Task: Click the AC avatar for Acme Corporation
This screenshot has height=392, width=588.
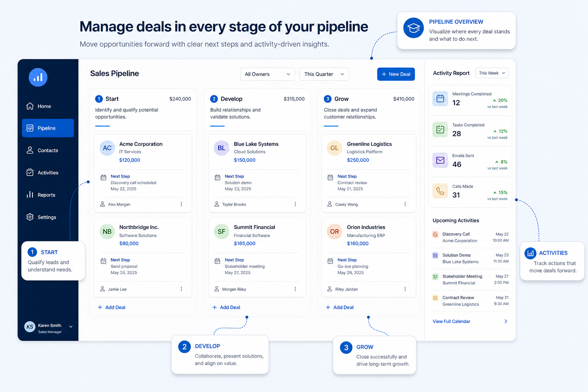Action: (x=107, y=148)
